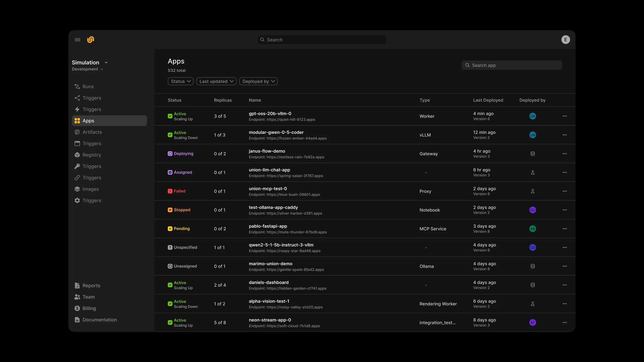Open the Documentation section
This screenshot has height=362, width=644.
click(99, 320)
